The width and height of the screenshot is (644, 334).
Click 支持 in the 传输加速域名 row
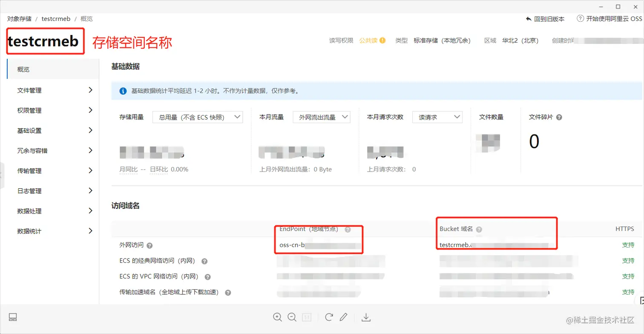click(628, 292)
